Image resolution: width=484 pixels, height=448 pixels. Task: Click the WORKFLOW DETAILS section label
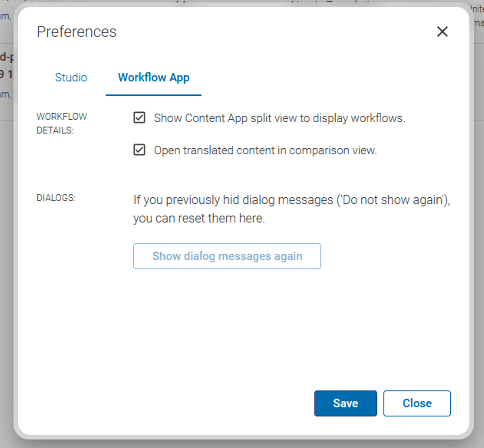(x=62, y=123)
